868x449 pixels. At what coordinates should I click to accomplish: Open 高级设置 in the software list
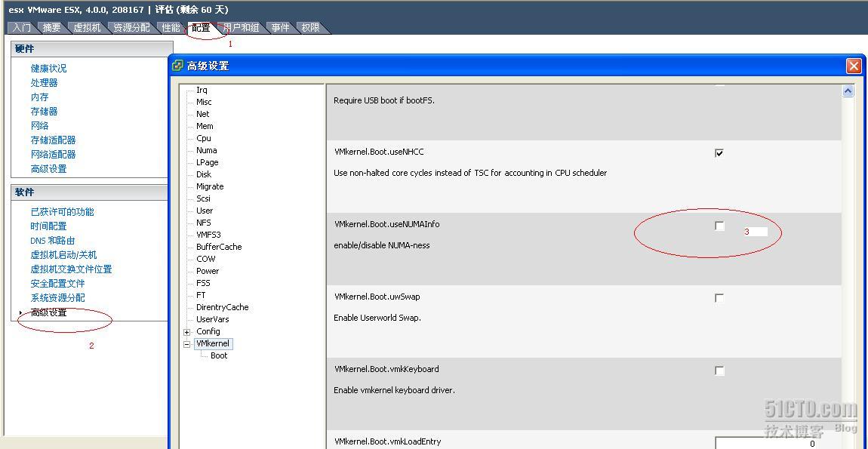click(x=49, y=312)
